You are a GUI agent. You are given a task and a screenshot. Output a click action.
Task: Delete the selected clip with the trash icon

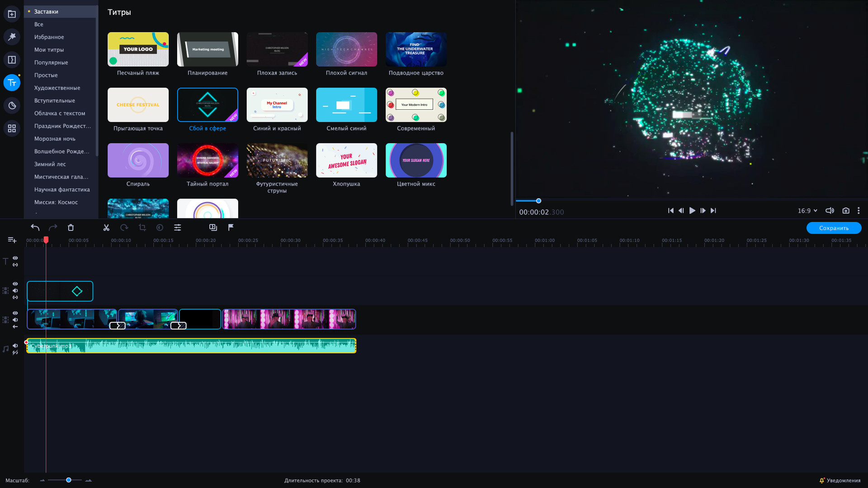pos(71,228)
